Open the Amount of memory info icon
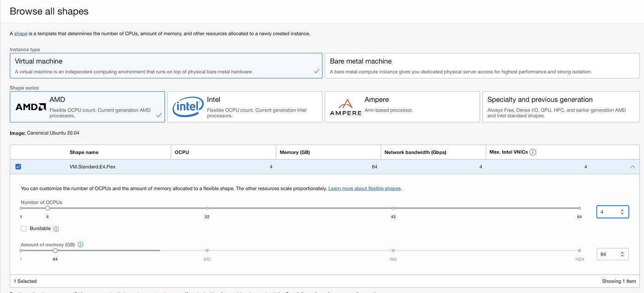This screenshot has height=293, width=644. (80, 245)
